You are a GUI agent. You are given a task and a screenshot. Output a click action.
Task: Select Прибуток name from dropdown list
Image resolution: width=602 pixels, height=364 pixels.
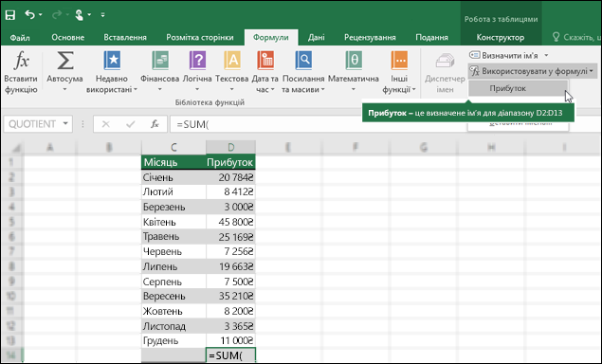[x=519, y=88]
